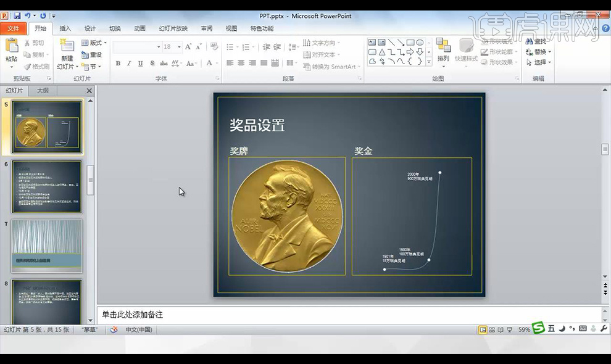Image resolution: width=611 pixels, height=364 pixels.
Task: Select slide 6 thumbnail
Action: pos(47,187)
